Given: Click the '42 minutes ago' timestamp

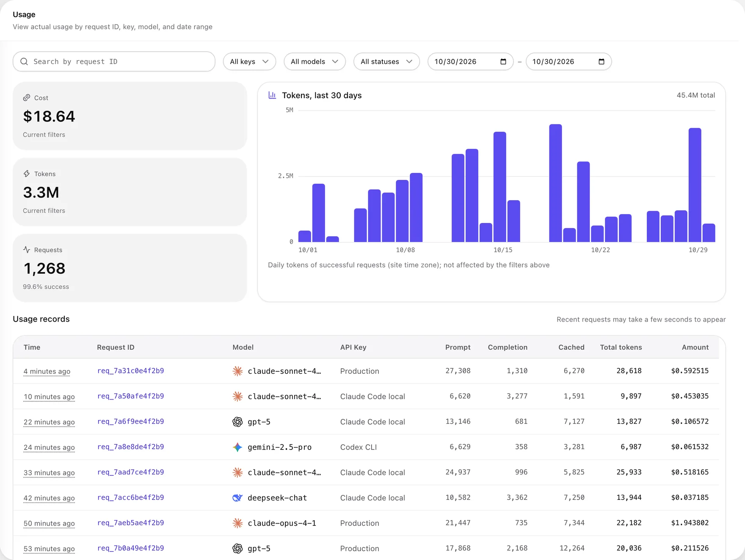Looking at the screenshot, I should click(x=49, y=498).
